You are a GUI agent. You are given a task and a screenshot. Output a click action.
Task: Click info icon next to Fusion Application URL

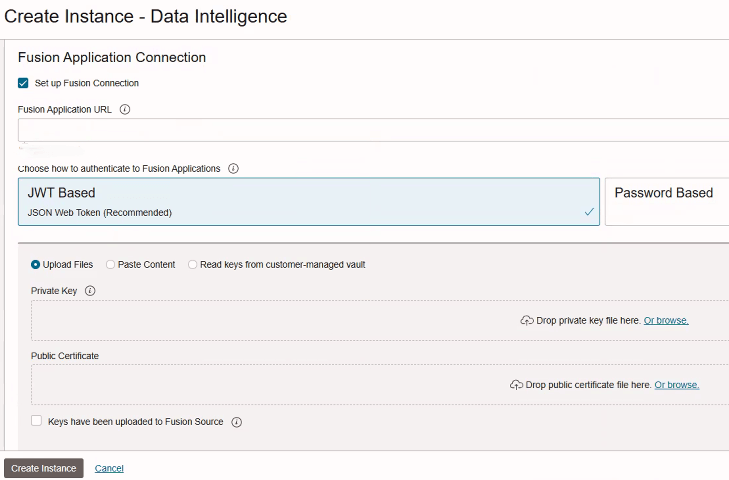(125, 109)
